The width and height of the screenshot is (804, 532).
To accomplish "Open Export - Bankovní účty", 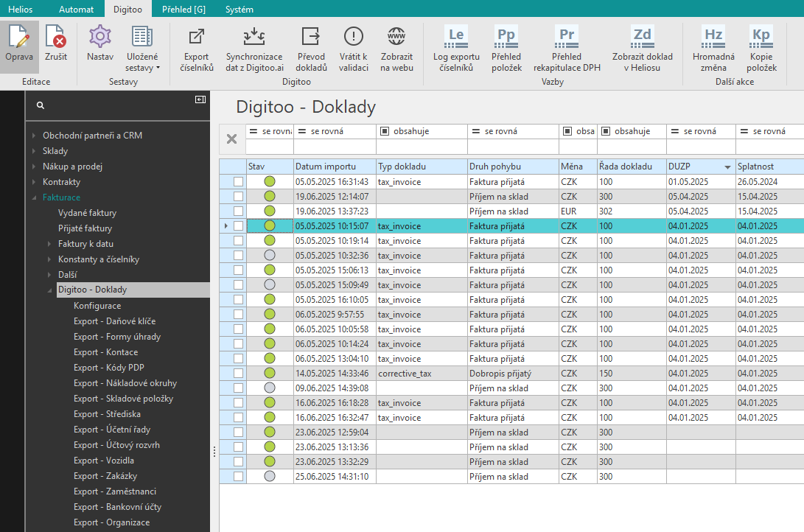I will [117, 507].
